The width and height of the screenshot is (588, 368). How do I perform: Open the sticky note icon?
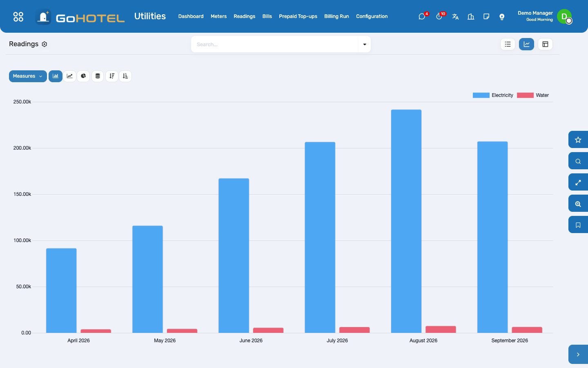point(486,17)
